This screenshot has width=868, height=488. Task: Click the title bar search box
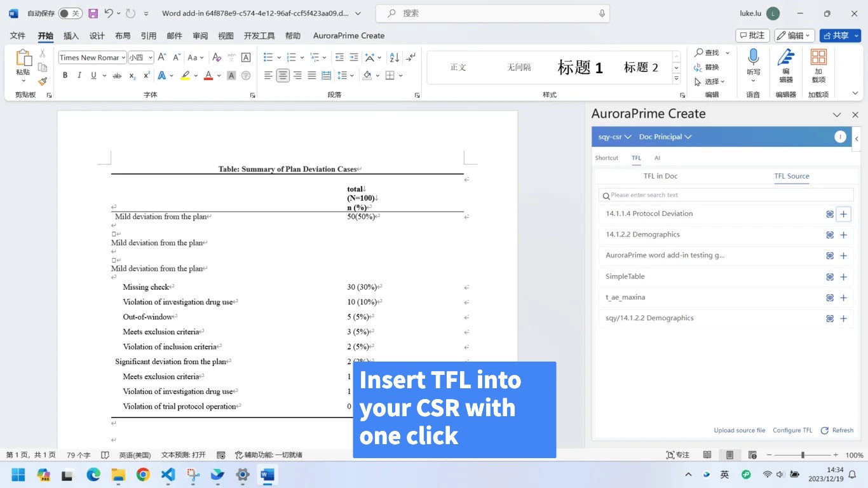pos(492,13)
